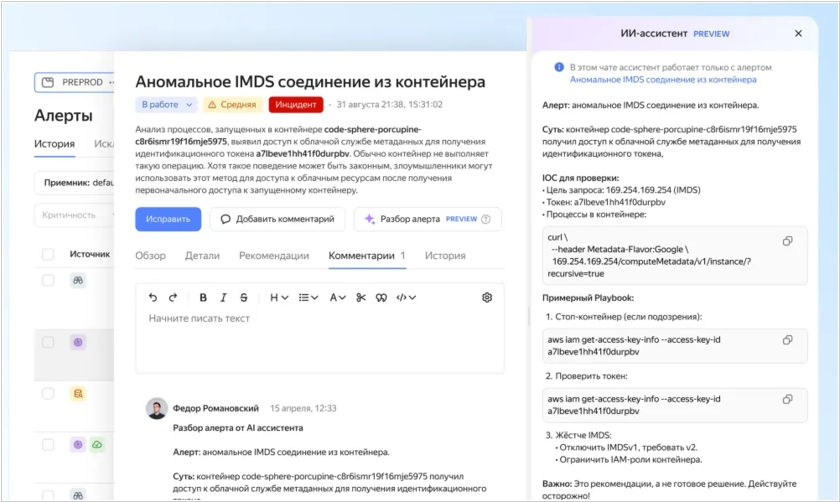
Task: Expand the heading style dropdown
Action: click(279, 297)
